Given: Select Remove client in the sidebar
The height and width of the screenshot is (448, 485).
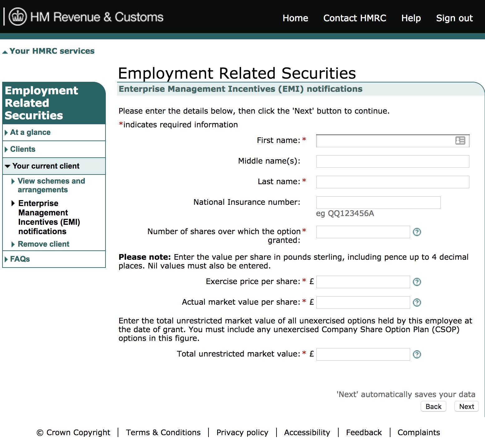Looking at the screenshot, I should 43,244.
